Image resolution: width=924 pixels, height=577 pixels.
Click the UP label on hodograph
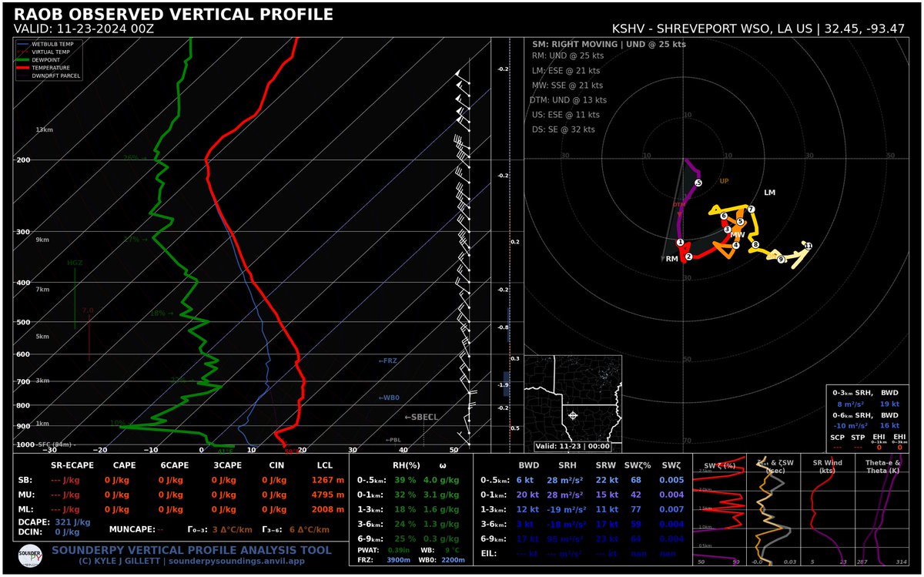pyautogui.click(x=724, y=181)
